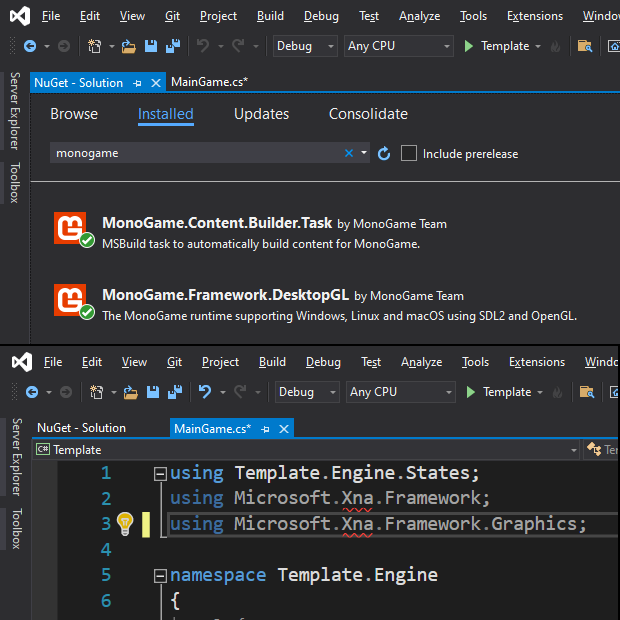Open Analyze menu in NuGet window
The width and height of the screenshot is (620, 620).
[420, 16]
